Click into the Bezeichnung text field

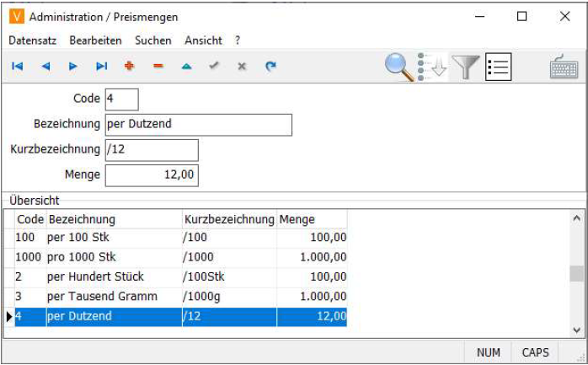pos(198,125)
